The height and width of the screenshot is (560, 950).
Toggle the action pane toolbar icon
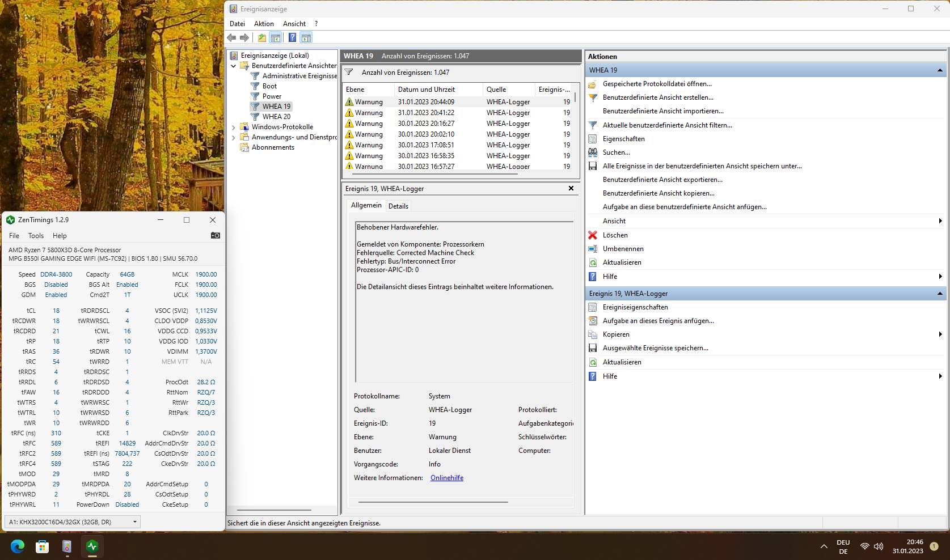coord(306,37)
